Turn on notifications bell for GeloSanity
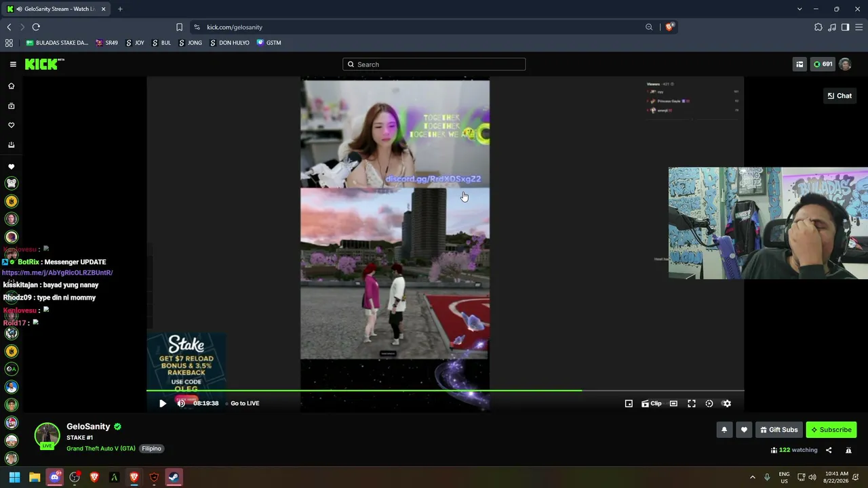 (x=724, y=430)
